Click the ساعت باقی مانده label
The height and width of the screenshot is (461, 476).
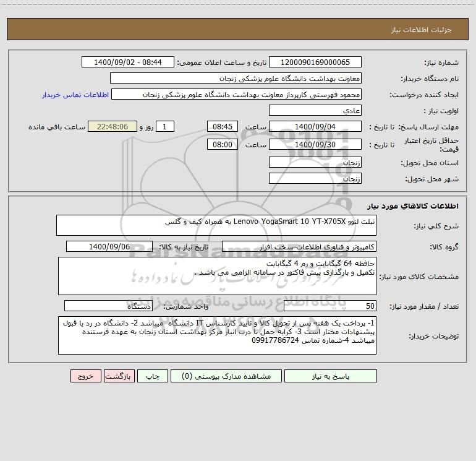point(57,127)
